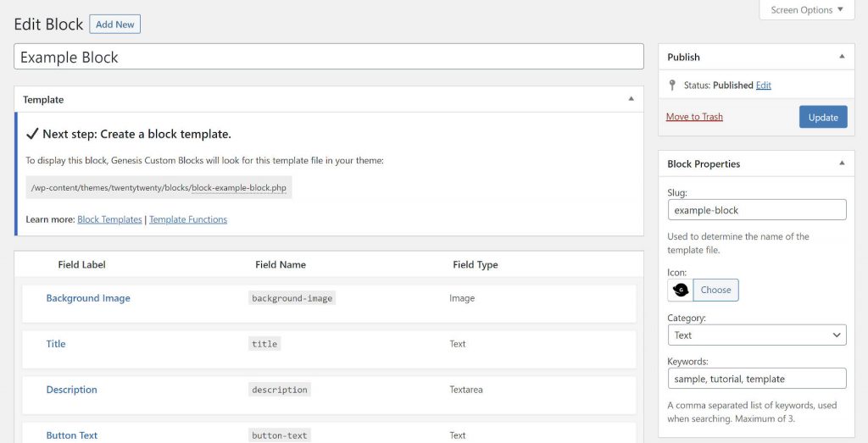
Task: Open the Category dropdown
Action: click(756, 335)
